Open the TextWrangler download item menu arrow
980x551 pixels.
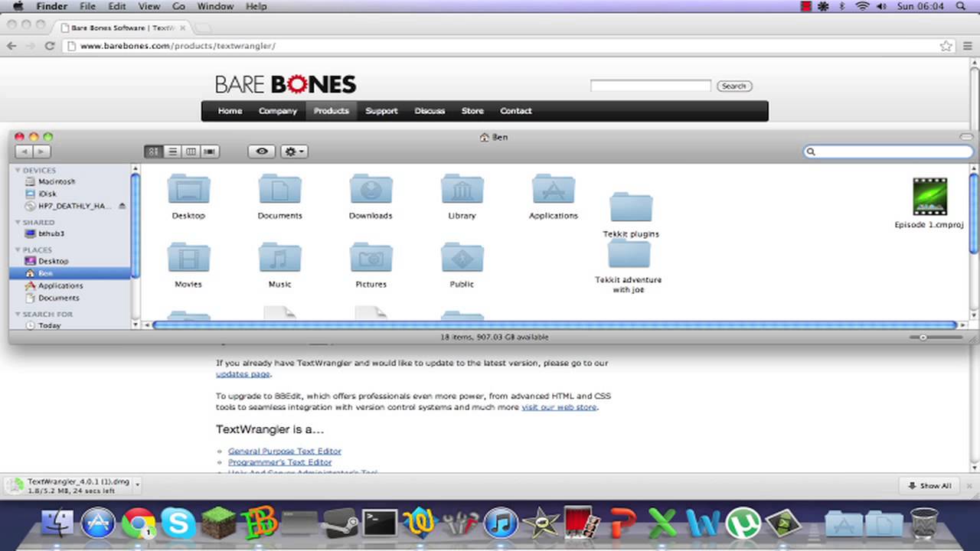pos(138,484)
